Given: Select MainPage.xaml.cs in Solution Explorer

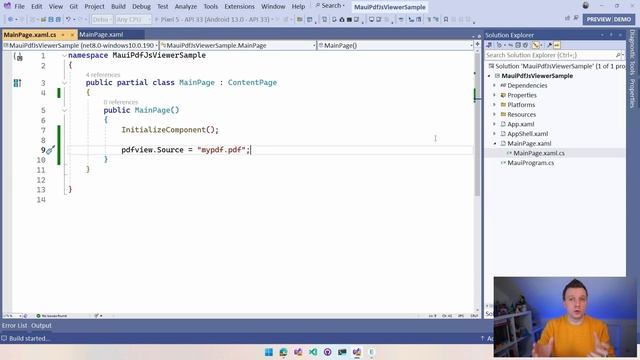Looking at the screenshot, I should tap(539, 153).
